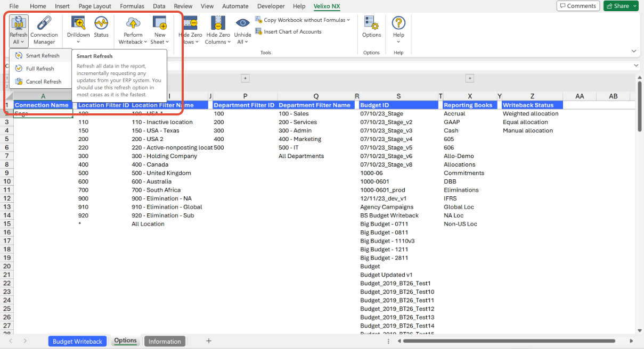644x349 pixels.
Task: Expand Copy Workbook without Formulas dropdown
Action: pos(348,20)
